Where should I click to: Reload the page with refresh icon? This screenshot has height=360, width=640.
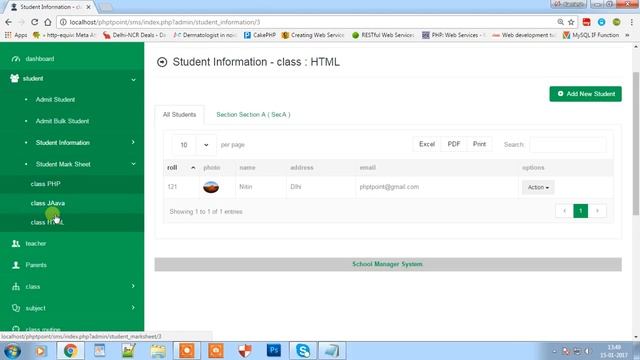[x=35, y=22]
